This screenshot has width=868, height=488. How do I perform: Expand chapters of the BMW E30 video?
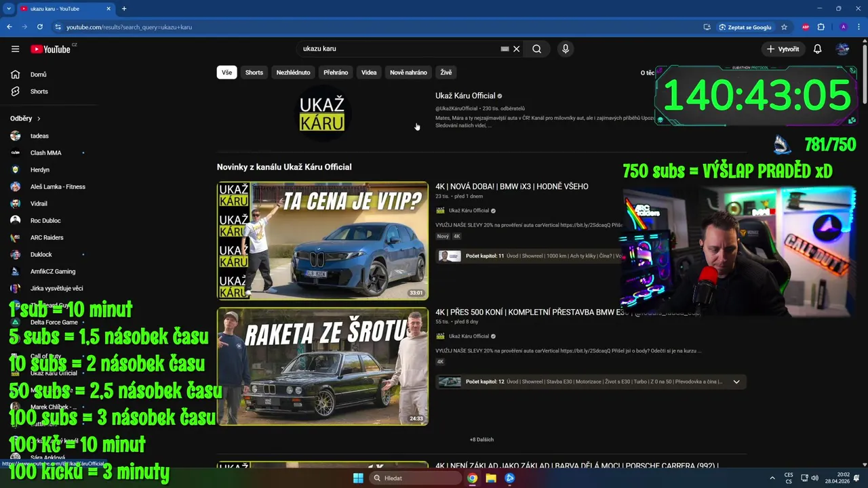tap(736, 382)
